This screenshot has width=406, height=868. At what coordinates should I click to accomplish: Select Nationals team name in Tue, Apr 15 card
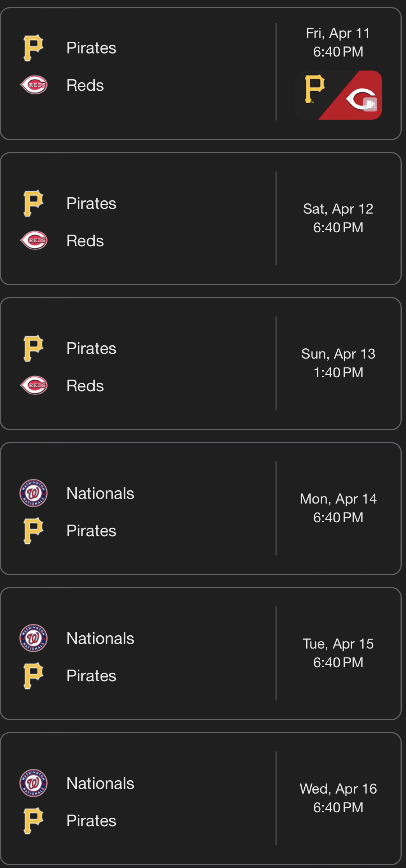(x=101, y=638)
